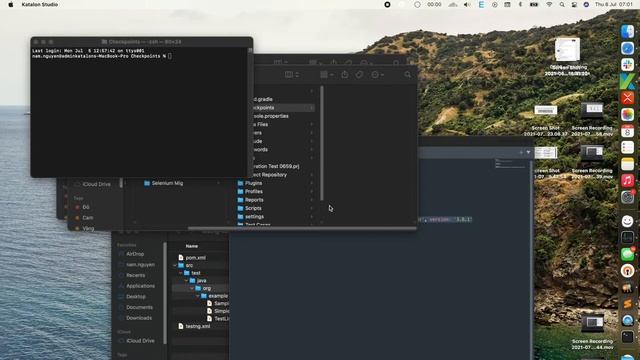This screenshot has width=640, height=360.
Task: Open the Finder group-by dropdown
Action: coord(327,75)
